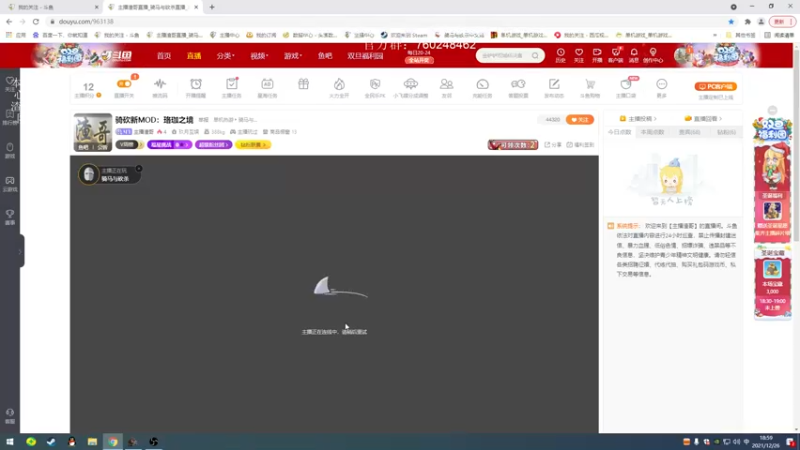Viewport: 800px width, 450px height.
Task: Open the two-person friends icon
Action: [446, 84]
